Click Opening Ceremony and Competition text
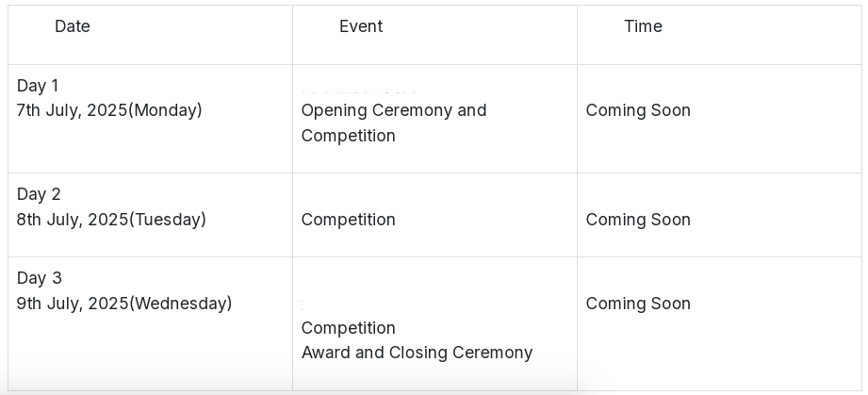The width and height of the screenshot is (868, 395). [394, 123]
